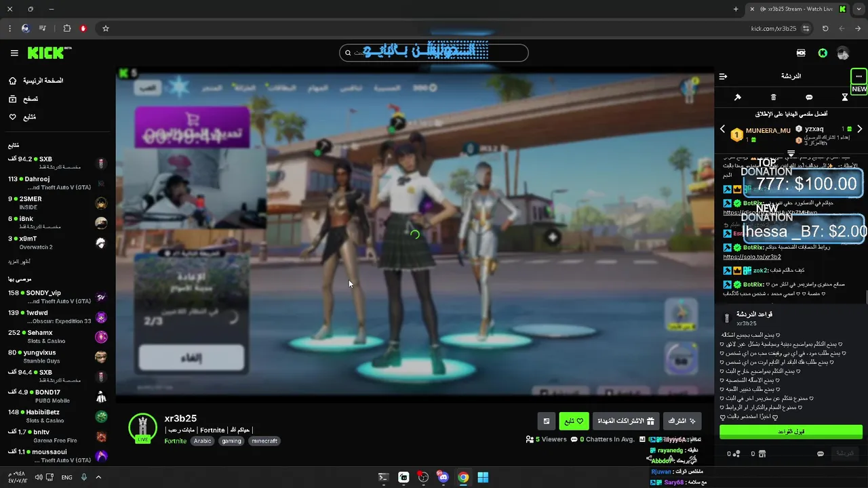Open the following heart sidebar item
Screen dimensions: 868x488
22,117
